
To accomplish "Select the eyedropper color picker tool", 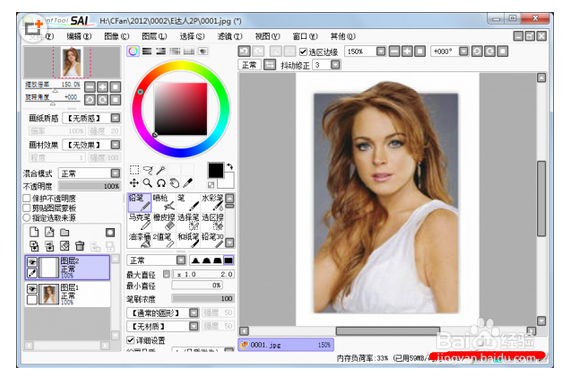I will point(188,183).
